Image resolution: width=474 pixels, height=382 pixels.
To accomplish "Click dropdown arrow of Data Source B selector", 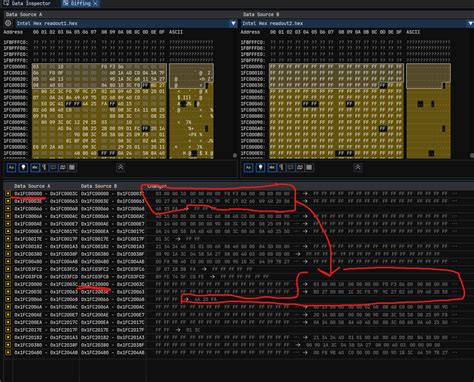I will click(470, 23).
